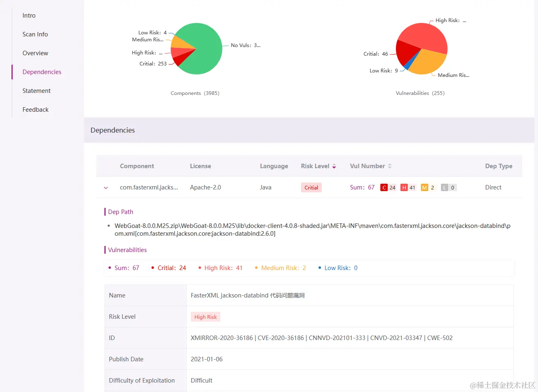Open the Intro sidebar section
Viewport: 538px width, 392px height.
29,16
